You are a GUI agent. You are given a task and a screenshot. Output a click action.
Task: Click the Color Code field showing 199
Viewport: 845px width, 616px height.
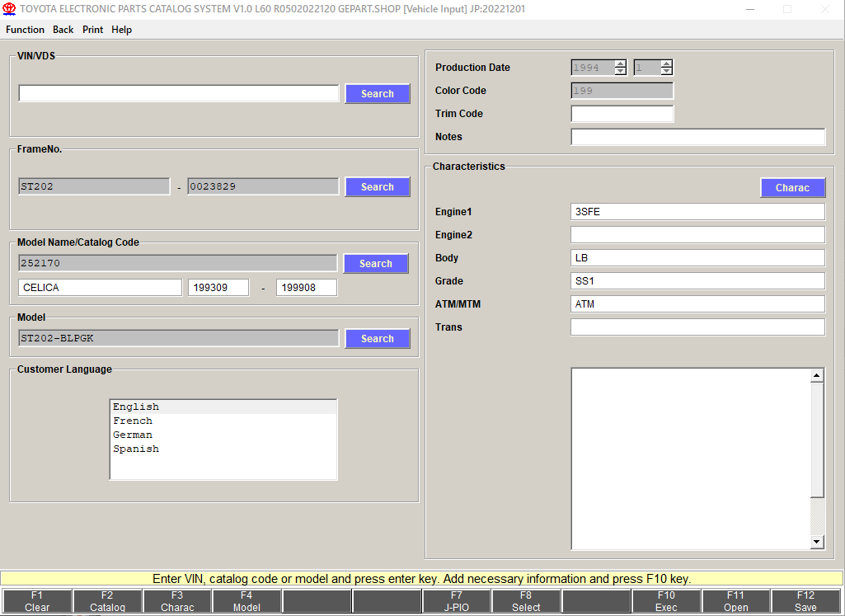[x=622, y=91]
